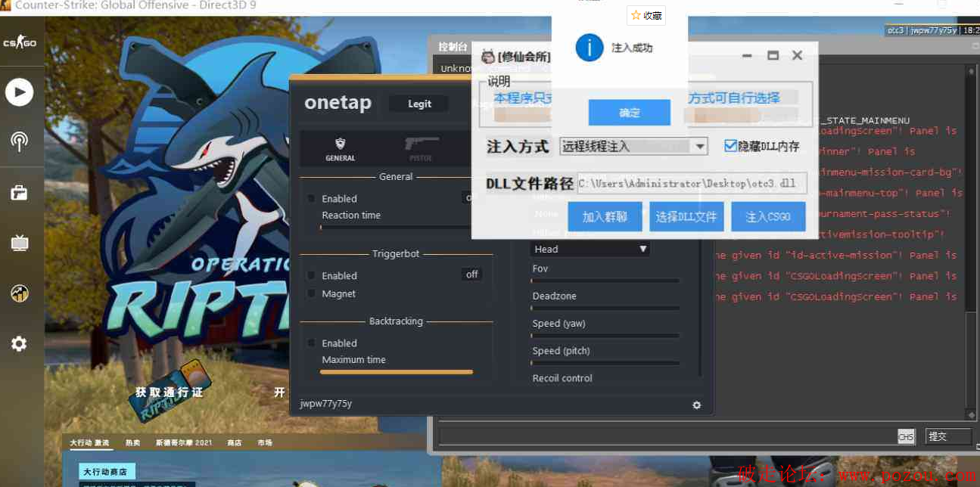Click the 注入成功 message text
980x487 pixels.
[632, 48]
